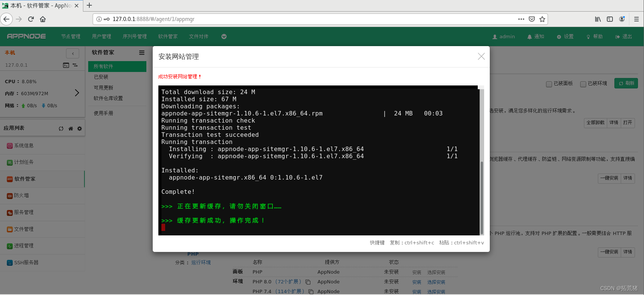Click 安装 link for PHP 7.4
Viewport: 644px width, 295px height.
[x=417, y=292]
